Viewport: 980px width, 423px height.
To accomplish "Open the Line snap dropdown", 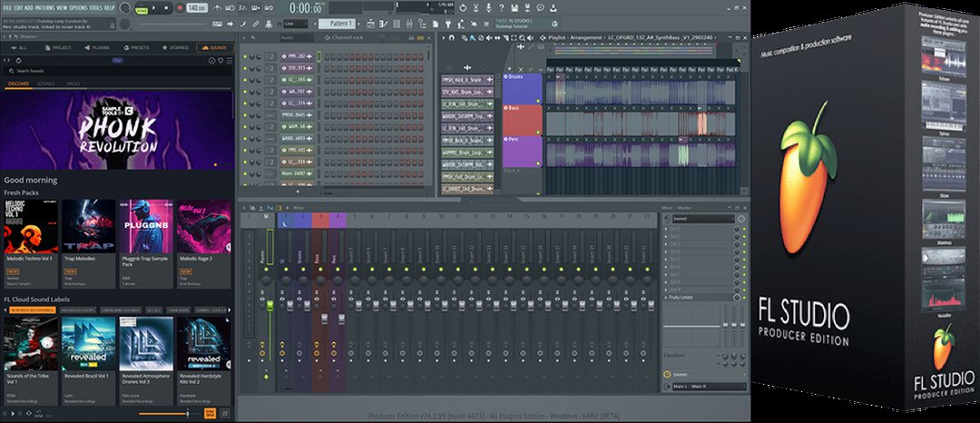I will (296, 24).
